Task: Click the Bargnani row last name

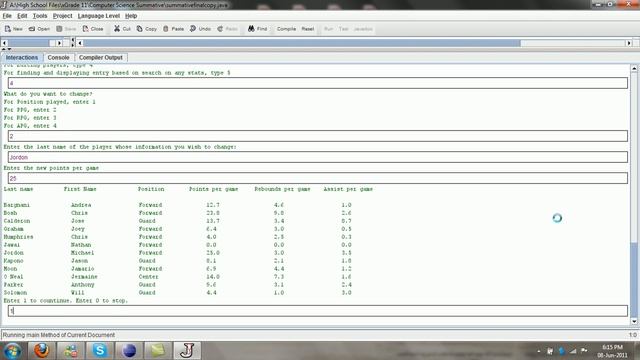Action: 17,205
